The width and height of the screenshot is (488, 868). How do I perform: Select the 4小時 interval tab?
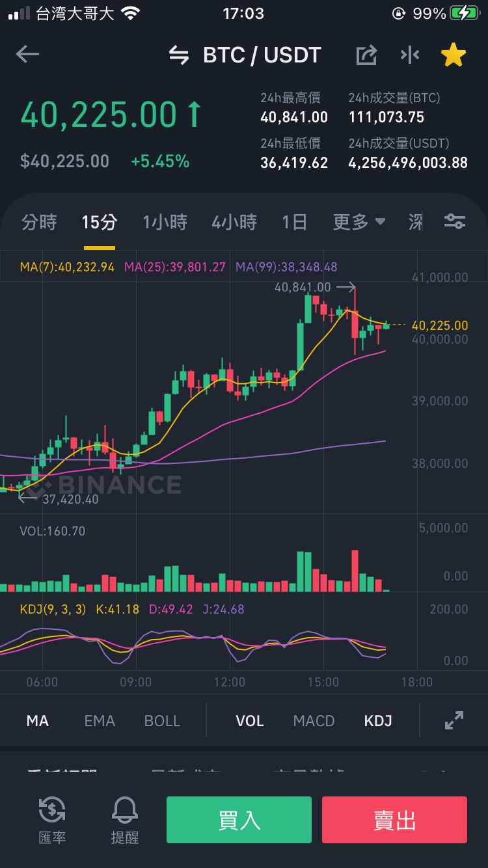pos(234,223)
